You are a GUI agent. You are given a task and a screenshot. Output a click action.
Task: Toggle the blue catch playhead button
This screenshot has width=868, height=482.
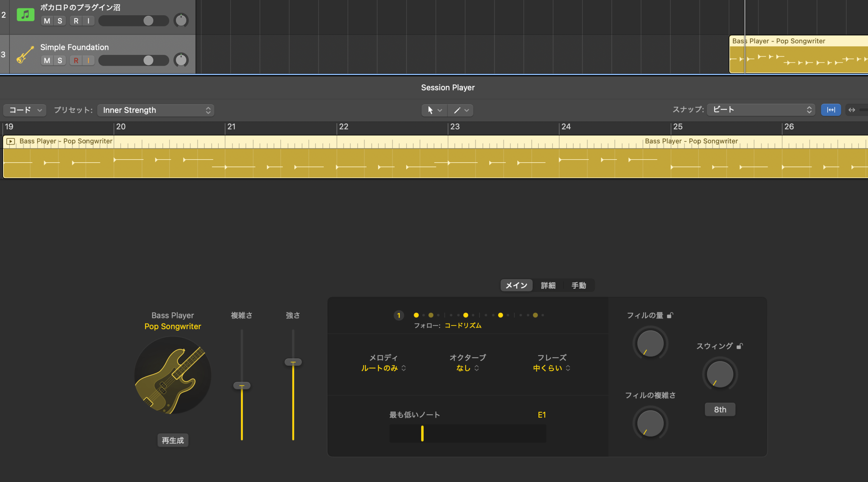(x=831, y=110)
